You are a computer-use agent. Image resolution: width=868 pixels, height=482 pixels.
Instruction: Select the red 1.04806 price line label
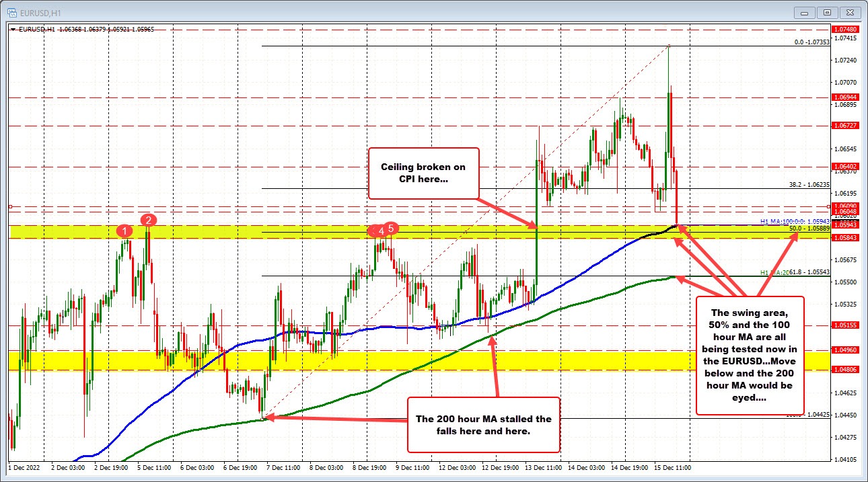844,369
